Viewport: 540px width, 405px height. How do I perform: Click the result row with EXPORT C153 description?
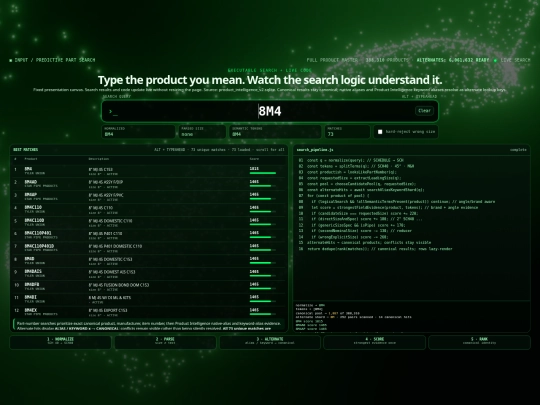point(149,312)
